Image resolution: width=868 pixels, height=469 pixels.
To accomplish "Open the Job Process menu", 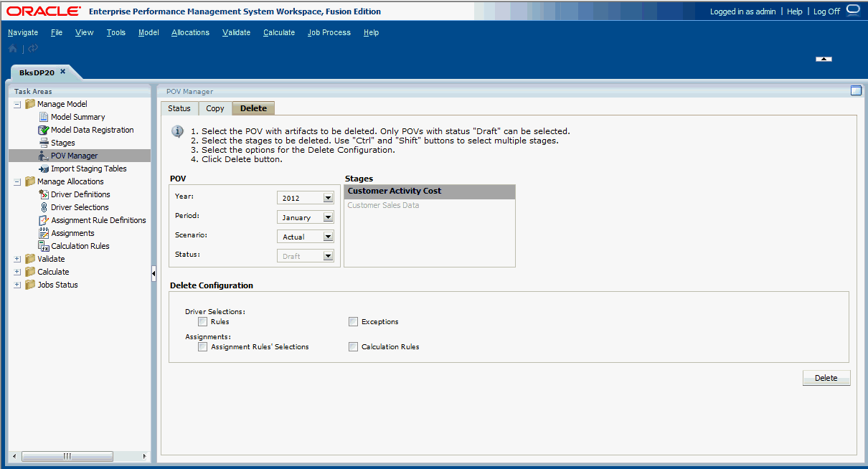I will point(329,32).
